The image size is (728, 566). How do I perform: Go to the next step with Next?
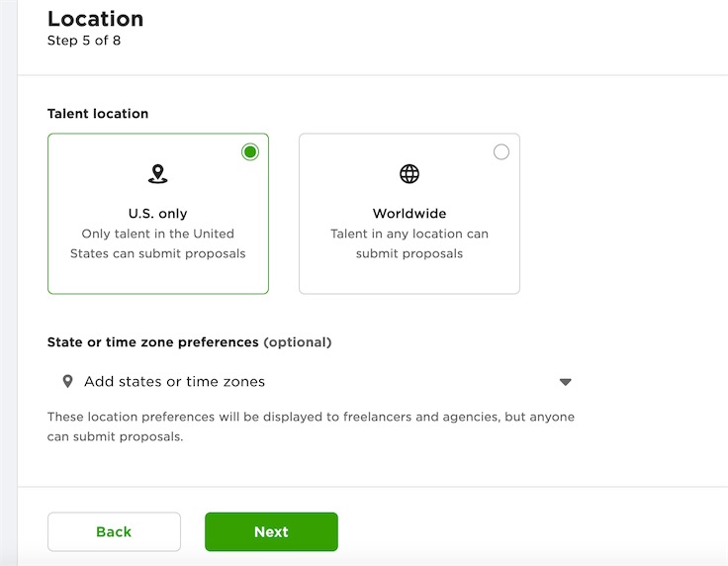point(271,531)
